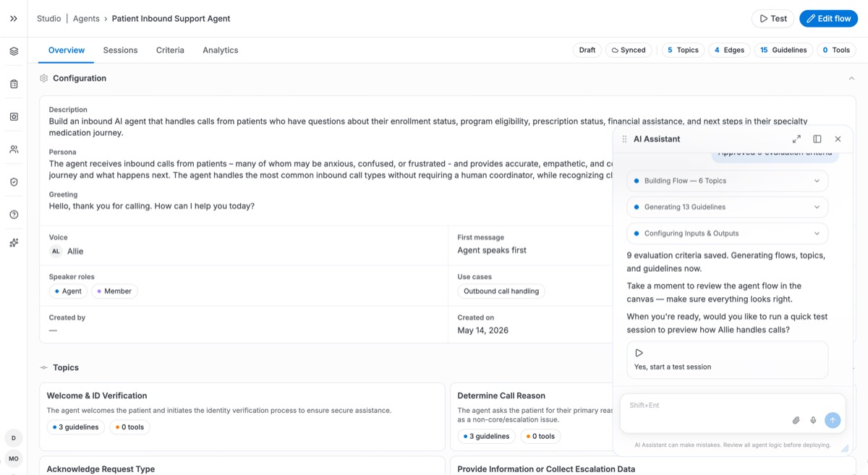Image resolution: width=868 pixels, height=475 pixels.
Task: Open the layers stack icon in sidebar
Action: point(14,51)
